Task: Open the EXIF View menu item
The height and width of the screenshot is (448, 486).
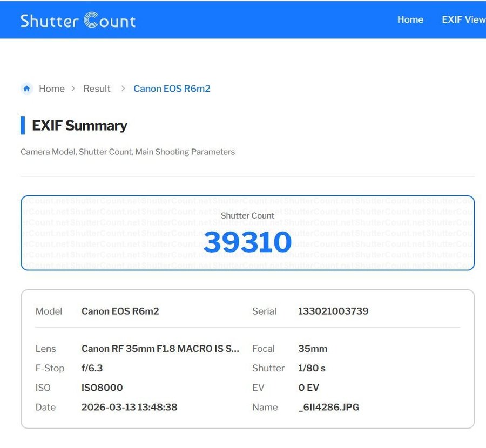Action: pos(463,19)
